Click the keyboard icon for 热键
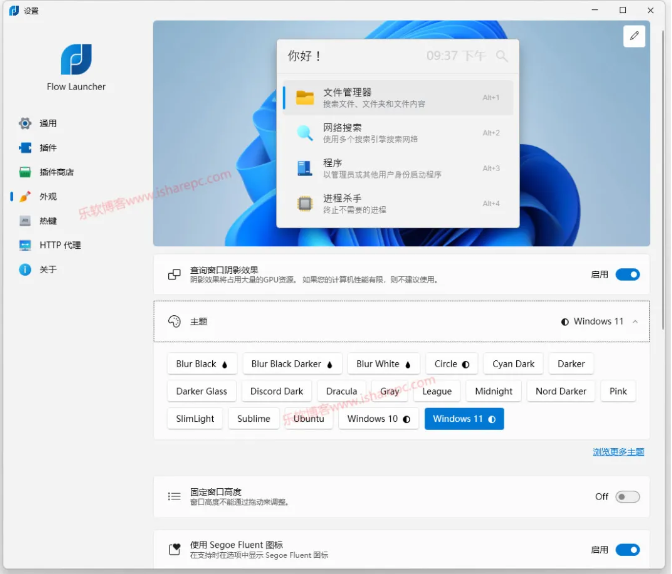Viewport: 672px width, 574px height. tap(25, 221)
